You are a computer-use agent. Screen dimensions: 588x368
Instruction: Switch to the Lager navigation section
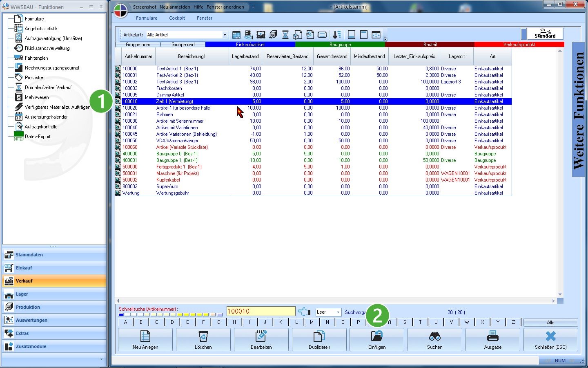pyautogui.click(x=54, y=294)
